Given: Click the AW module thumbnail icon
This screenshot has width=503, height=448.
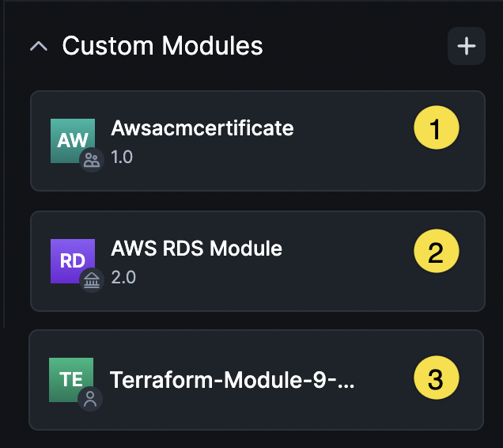Looking at the screenshot, I should pos(73,141).
